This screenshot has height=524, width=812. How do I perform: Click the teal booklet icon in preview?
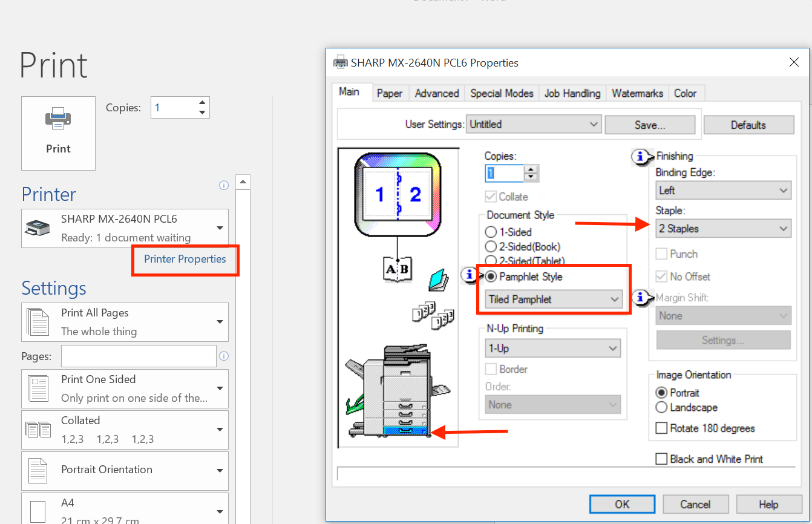[437, 280]
